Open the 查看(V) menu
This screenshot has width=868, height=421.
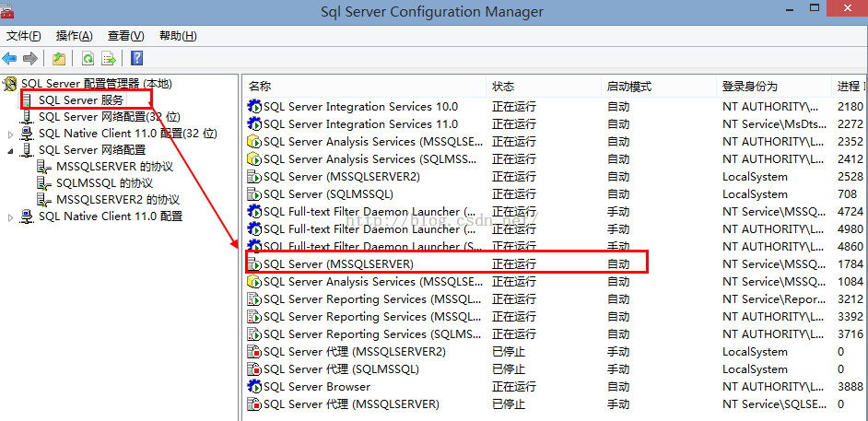tap(126, 36)
